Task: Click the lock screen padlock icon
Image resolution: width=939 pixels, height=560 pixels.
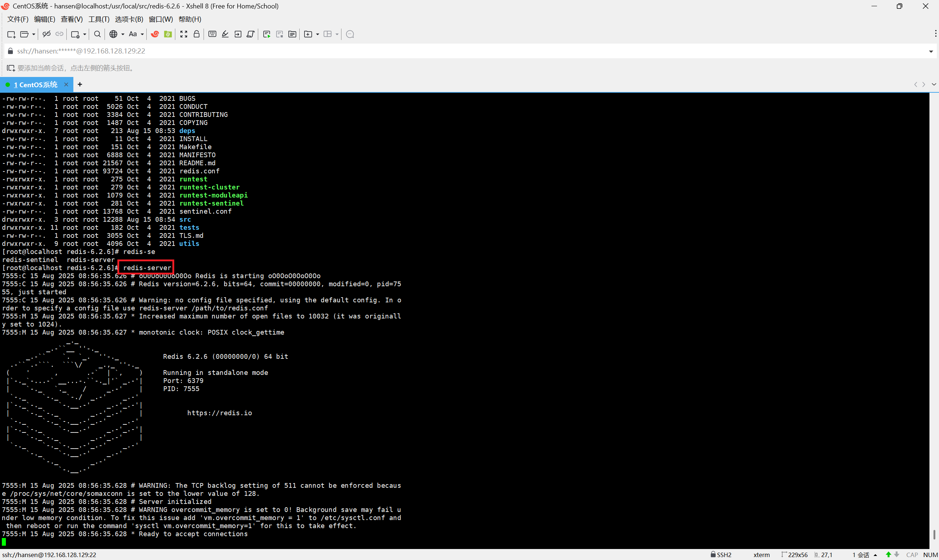Action: [197, 34]
